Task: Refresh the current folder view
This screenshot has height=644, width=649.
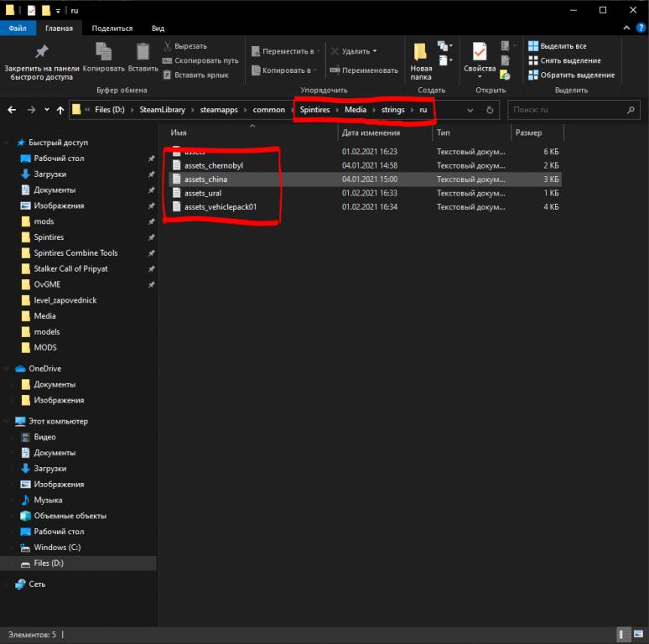Action: tap(490, 110)
